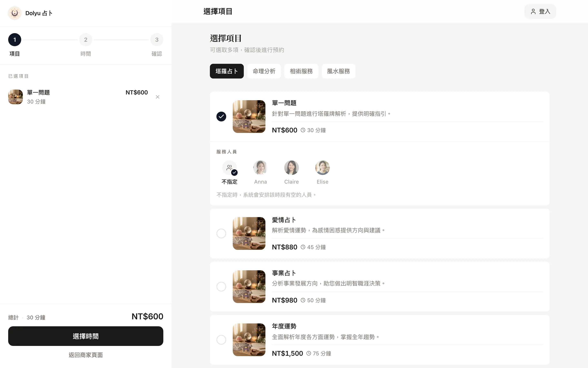Switch to the 命理分析 tab

click(264, 71)
